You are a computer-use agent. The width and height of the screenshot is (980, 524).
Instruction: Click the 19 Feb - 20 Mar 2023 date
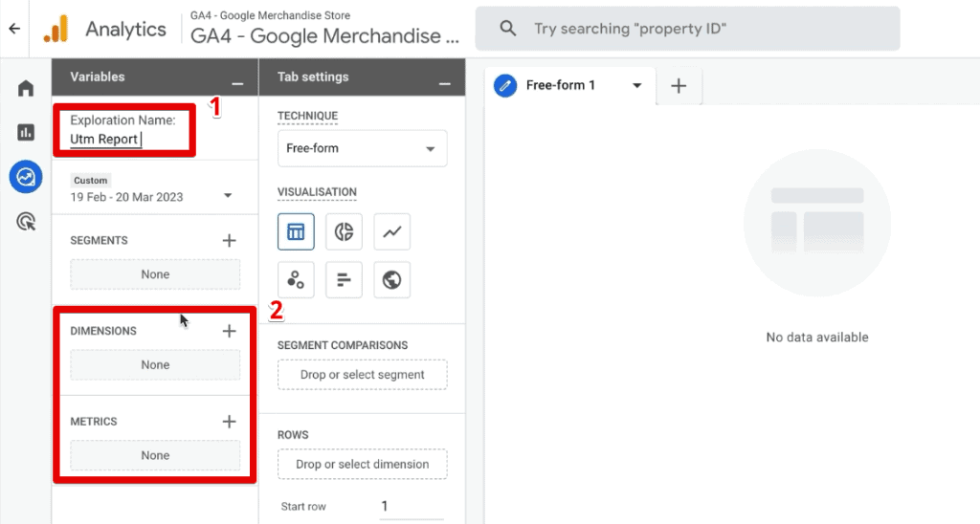tap(127, 197)
